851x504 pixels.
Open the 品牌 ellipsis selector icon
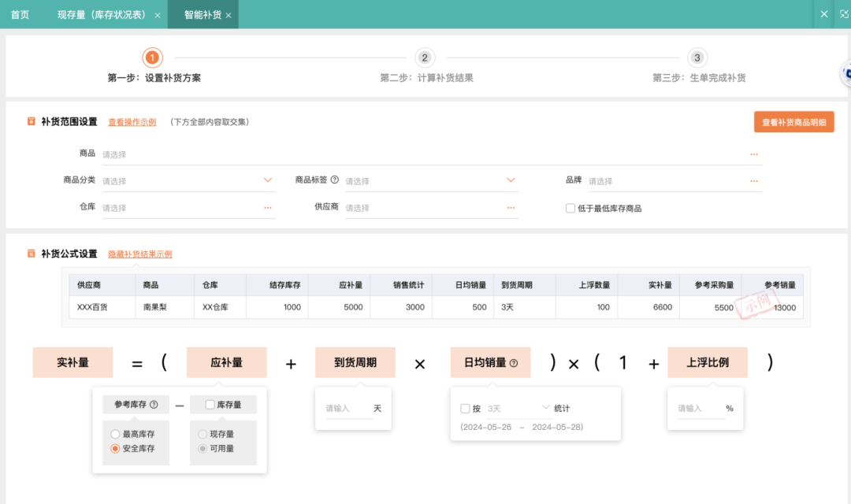[x=754, y=180]
